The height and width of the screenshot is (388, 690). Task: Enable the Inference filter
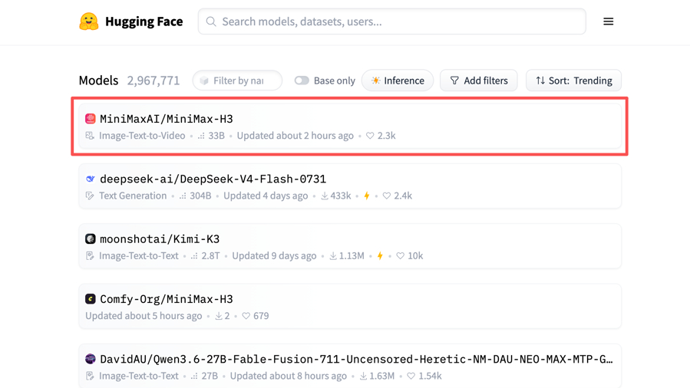[x=398, y=81]
